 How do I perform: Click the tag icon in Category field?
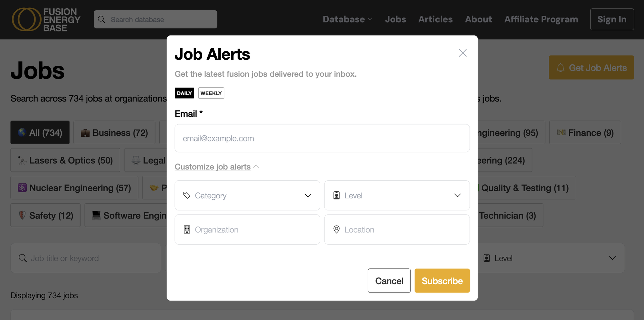pos(187,195)
